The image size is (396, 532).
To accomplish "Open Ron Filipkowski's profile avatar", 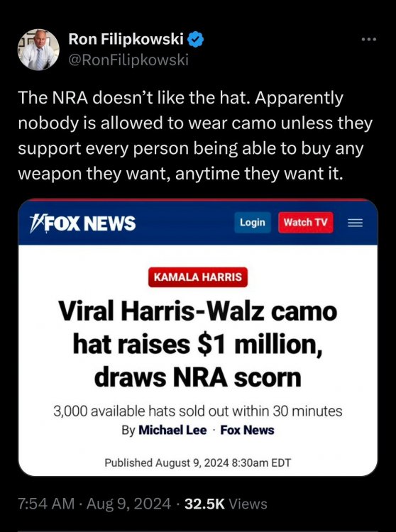I will click(39, 50).
